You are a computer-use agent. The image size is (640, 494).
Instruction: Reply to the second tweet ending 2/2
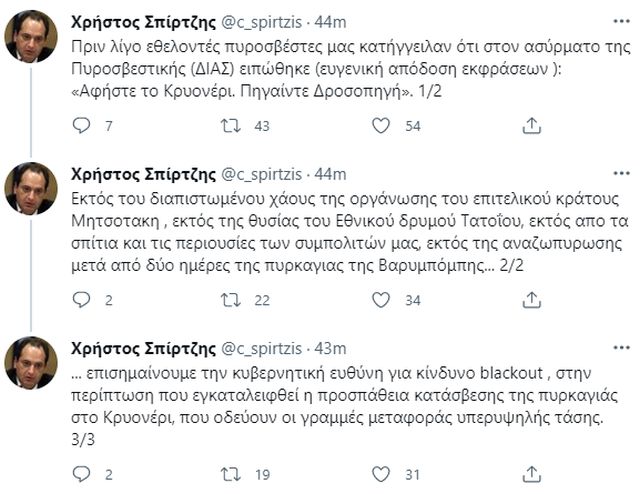pos(84,299)
